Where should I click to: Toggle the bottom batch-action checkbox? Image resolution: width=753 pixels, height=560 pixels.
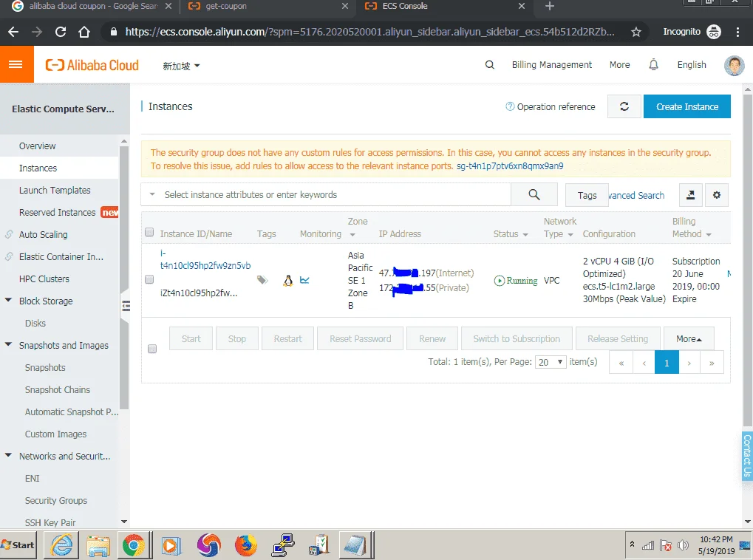pyautogui.click(x=152, y=349)
